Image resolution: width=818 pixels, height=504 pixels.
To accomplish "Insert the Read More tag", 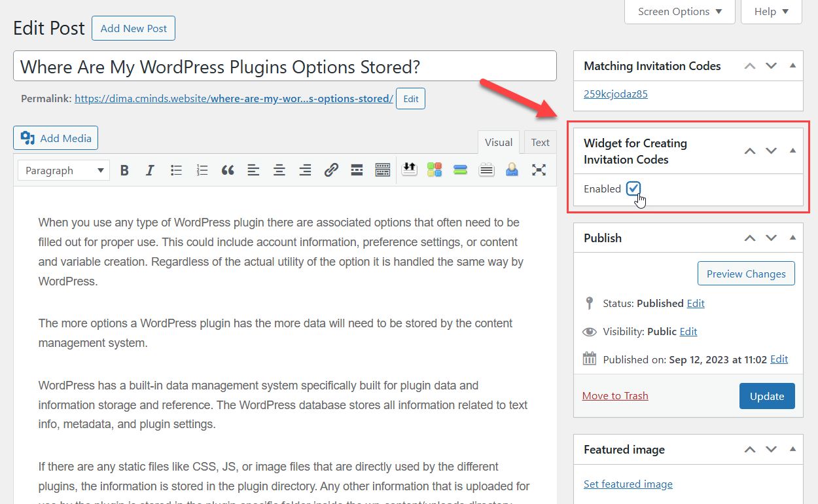I will pyautogui.click(x=357, y=170).
